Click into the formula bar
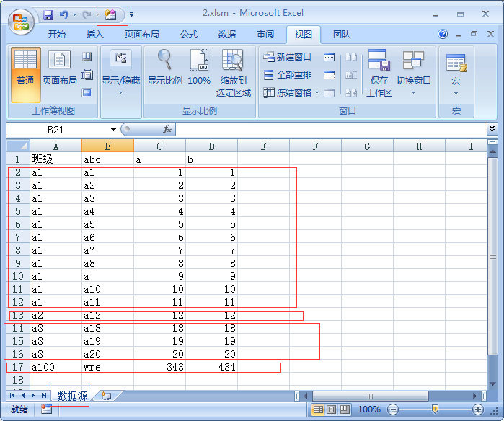504x421 pixels. [x=331, y=130]
